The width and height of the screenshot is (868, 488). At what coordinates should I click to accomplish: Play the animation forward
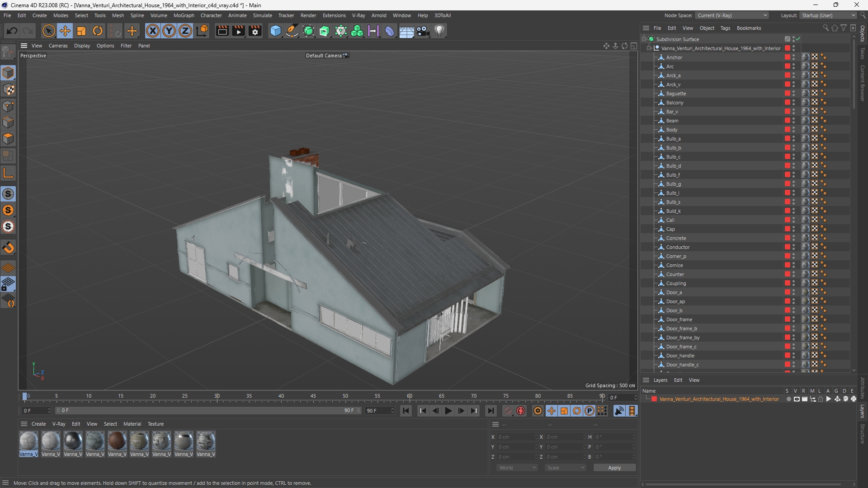(x=448, y=411)
